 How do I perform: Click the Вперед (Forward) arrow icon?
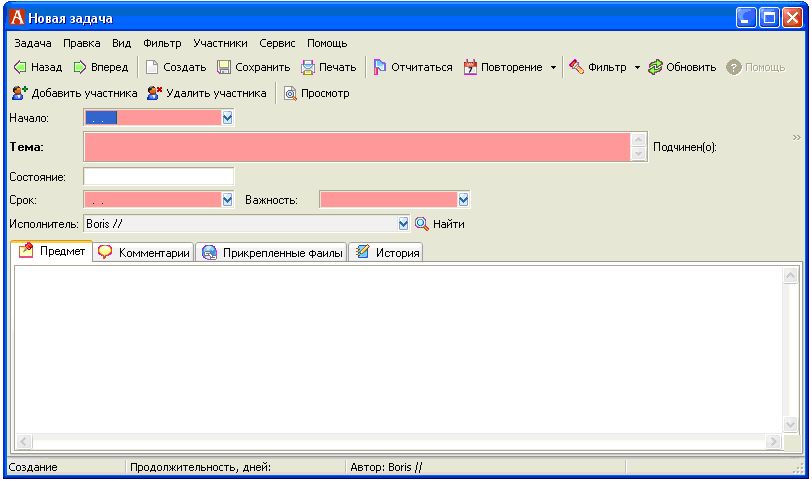80,68
